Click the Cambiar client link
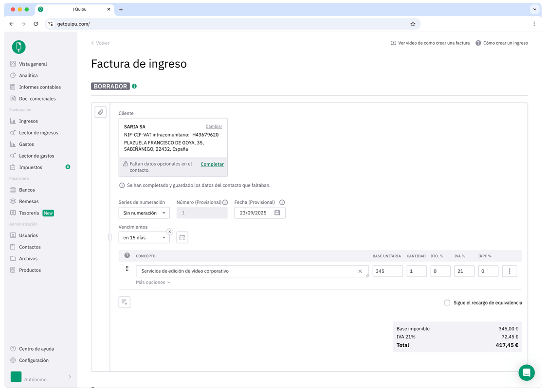Screen dimensions: 546x392 (x=214, y=126)
